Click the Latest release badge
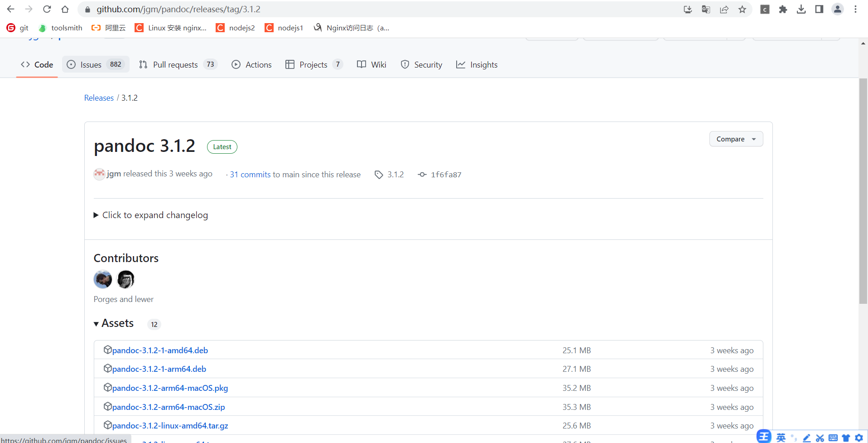 pos(222,147)
